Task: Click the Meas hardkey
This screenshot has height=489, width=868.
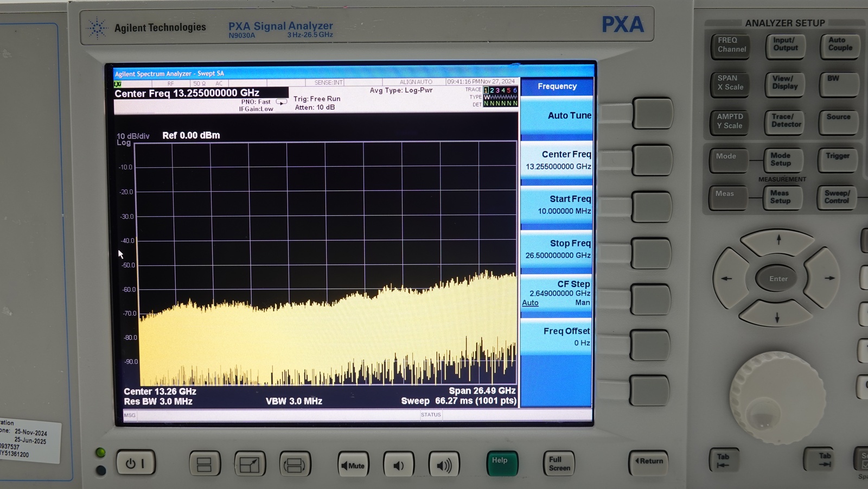Action: 727,198
